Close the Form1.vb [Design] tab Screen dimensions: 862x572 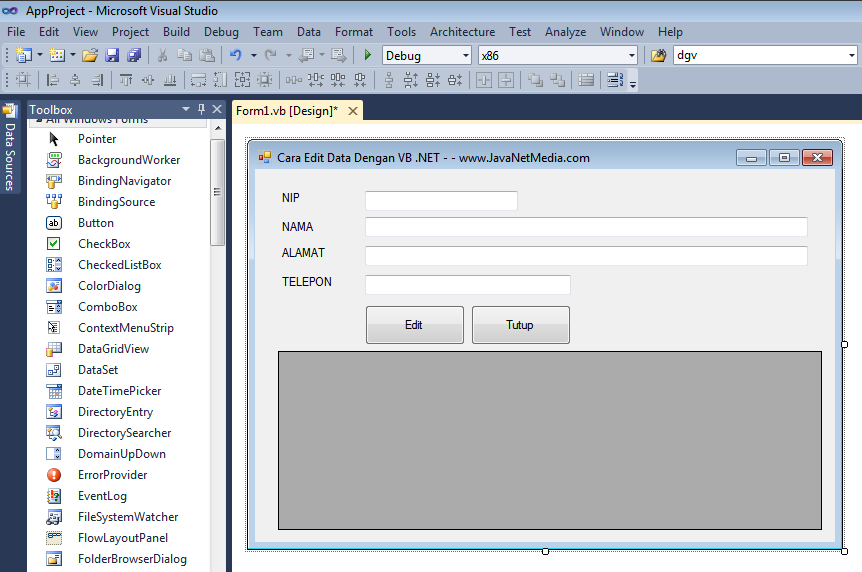tap(353, 111)
